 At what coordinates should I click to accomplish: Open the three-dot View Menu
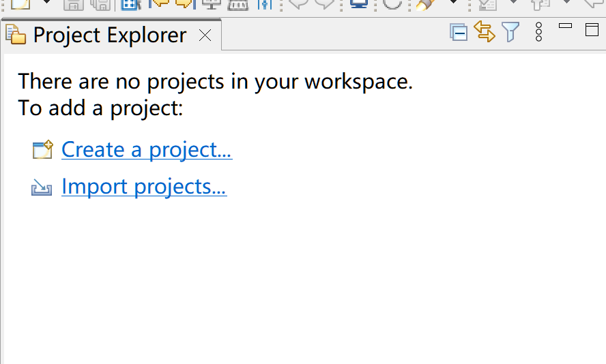539,32
